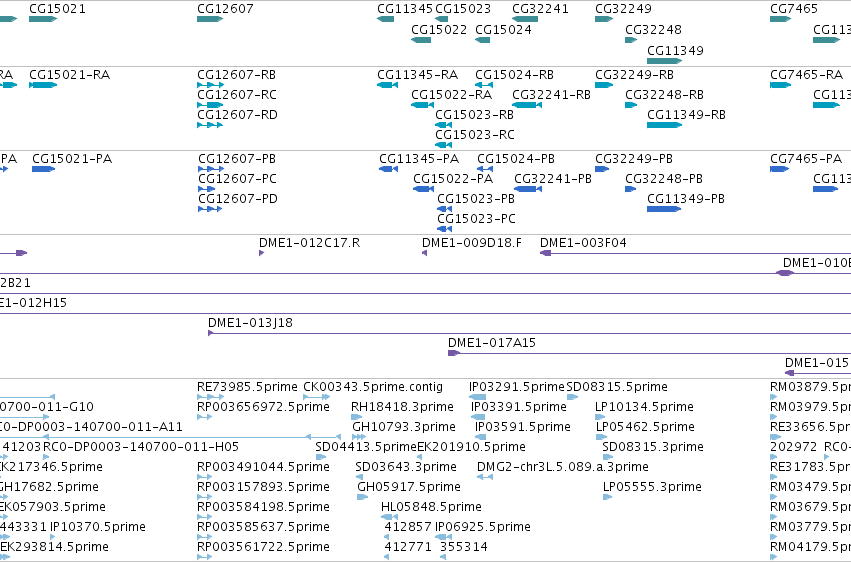
Task: Click the CG7465 gene label
Action: (x=793, y=9)
